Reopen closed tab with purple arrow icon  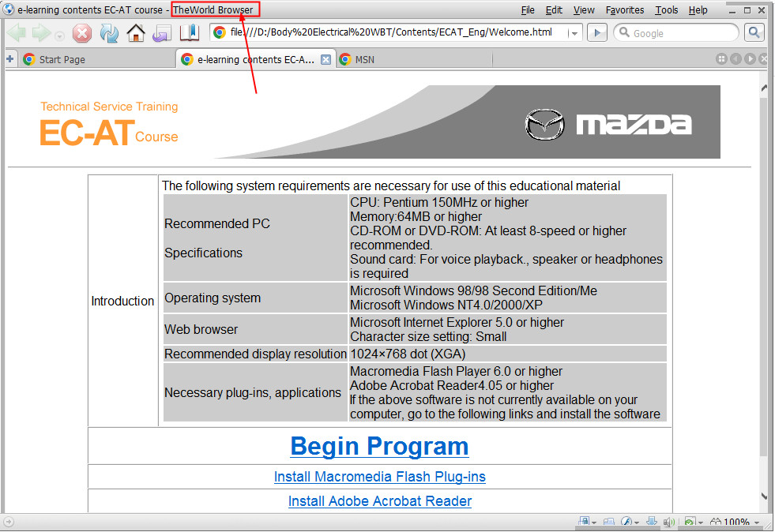[162, 34]
